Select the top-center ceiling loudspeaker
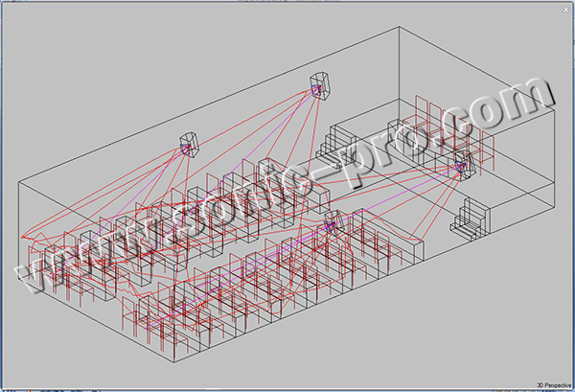This screenshot has height=392, width=575. (x=320, y=86)
